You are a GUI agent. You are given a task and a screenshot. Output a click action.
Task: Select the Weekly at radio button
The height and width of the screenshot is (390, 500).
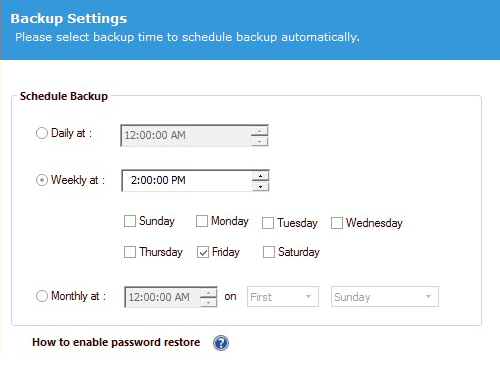(x=42, y=180)
